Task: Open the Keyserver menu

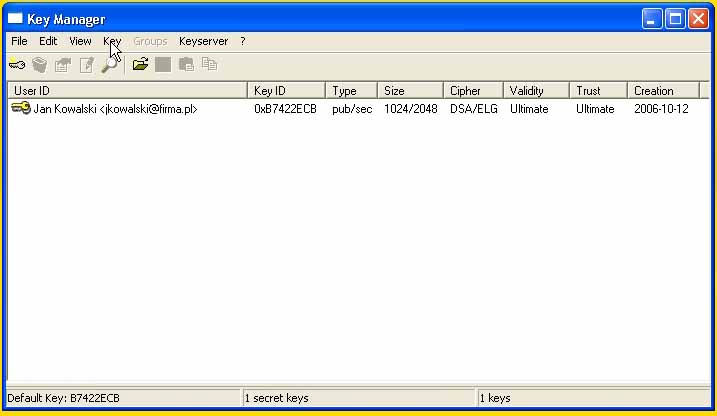Action: (x=203, y=41)
